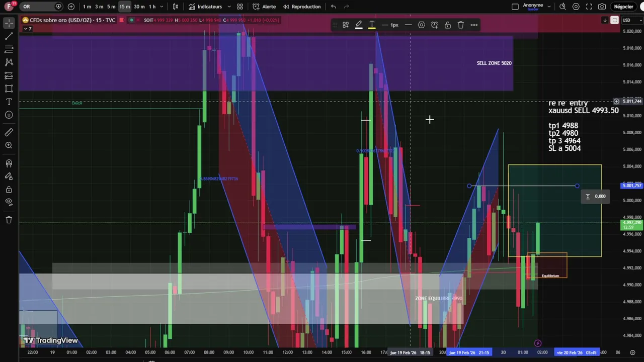
Task: Click the Négocier button
Action: [624, 7]
